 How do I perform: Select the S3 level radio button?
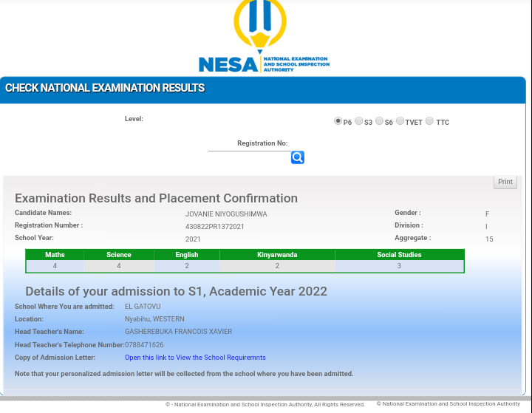[359, 121]
